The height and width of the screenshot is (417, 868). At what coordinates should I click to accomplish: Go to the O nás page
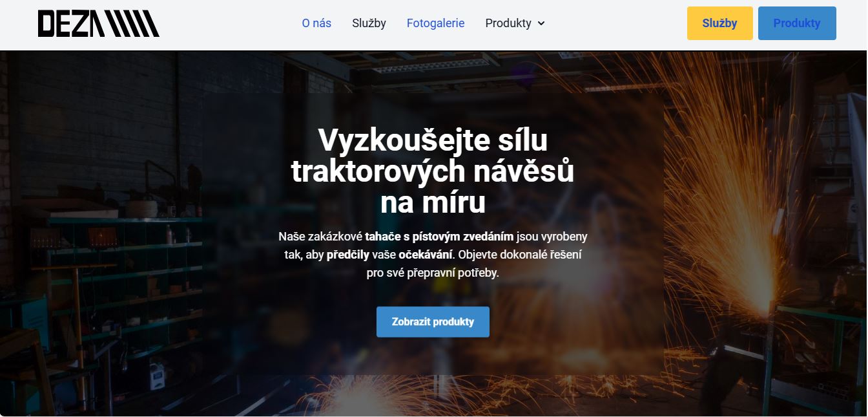(316, 23)
